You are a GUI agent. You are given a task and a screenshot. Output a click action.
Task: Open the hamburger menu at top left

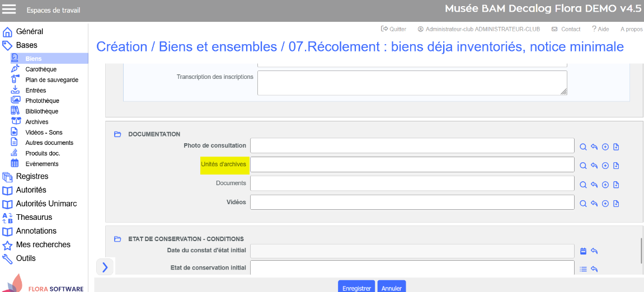pos(10,10)
